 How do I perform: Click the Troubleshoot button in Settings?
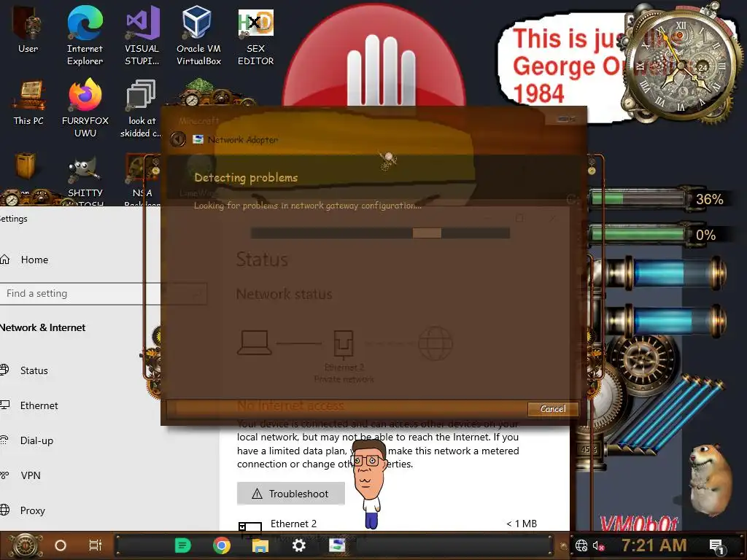coord(290,494)
